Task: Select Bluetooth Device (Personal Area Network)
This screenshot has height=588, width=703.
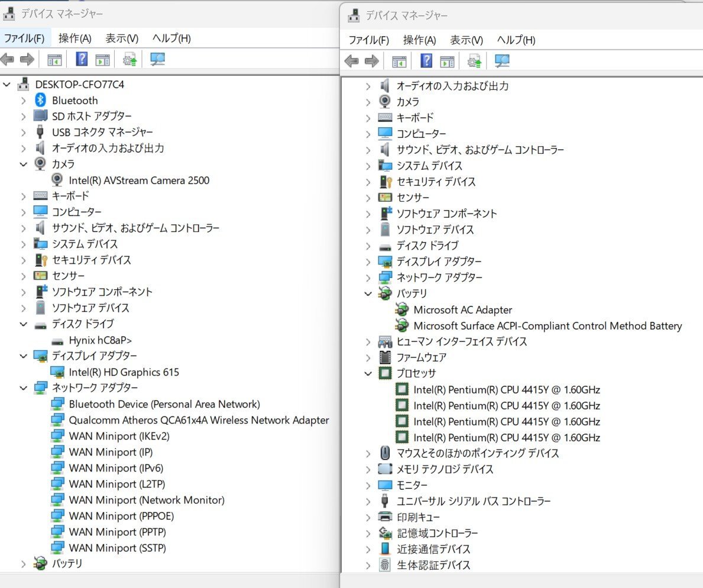Action: point(164,404)
